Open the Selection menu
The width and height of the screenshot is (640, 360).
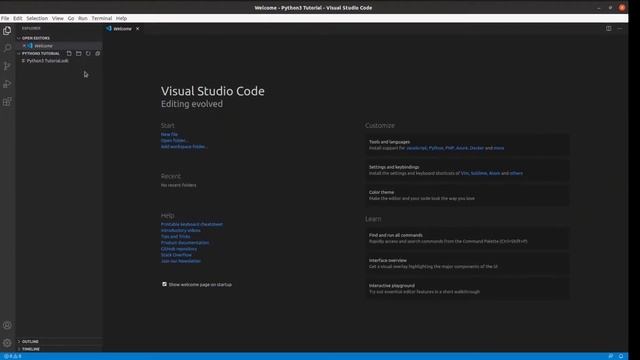[37, 18]
